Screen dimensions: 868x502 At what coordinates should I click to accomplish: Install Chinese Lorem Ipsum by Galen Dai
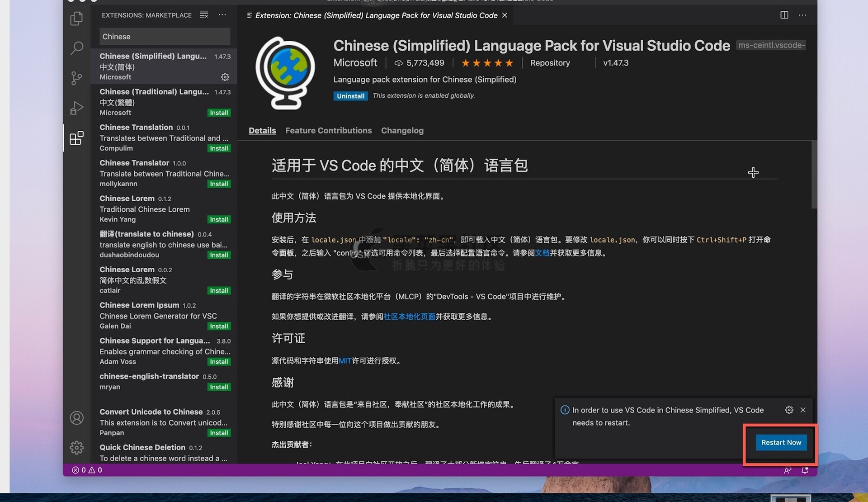(219, 326)
